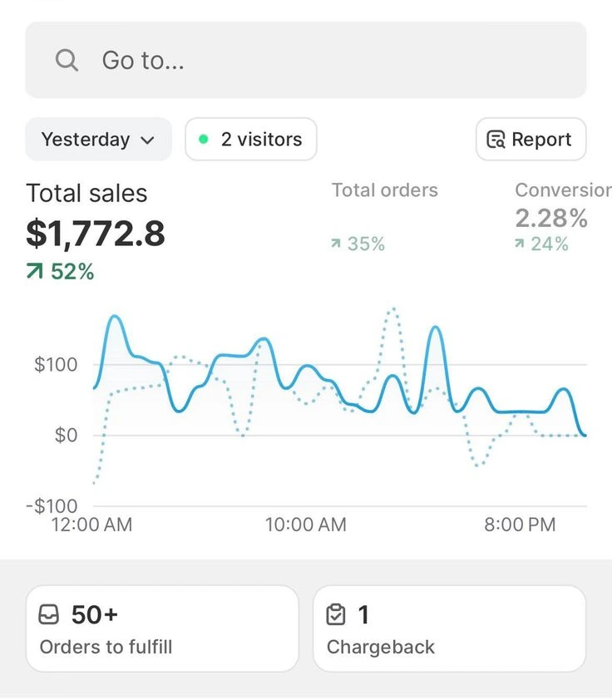Switch to the Total orders metric
Screen dimensions: 612x700
[384, 190]
